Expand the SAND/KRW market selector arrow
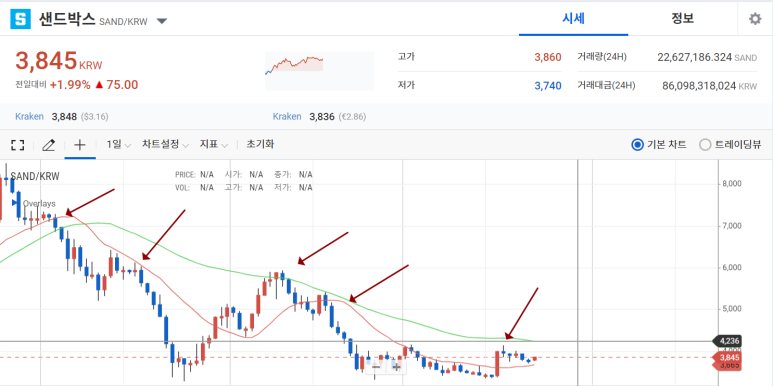This screenshot has width=773, height=386. coord(162,21)
